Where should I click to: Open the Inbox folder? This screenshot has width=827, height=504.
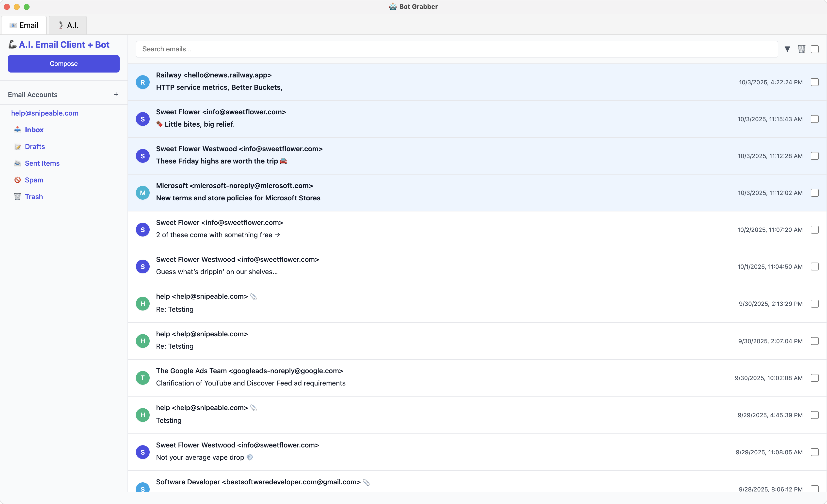point(34,130)
